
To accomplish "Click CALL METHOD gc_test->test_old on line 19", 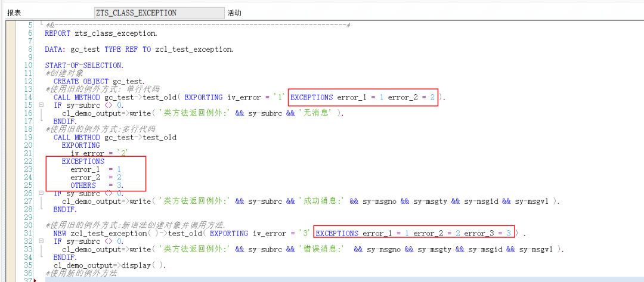I will click(115, 137).
